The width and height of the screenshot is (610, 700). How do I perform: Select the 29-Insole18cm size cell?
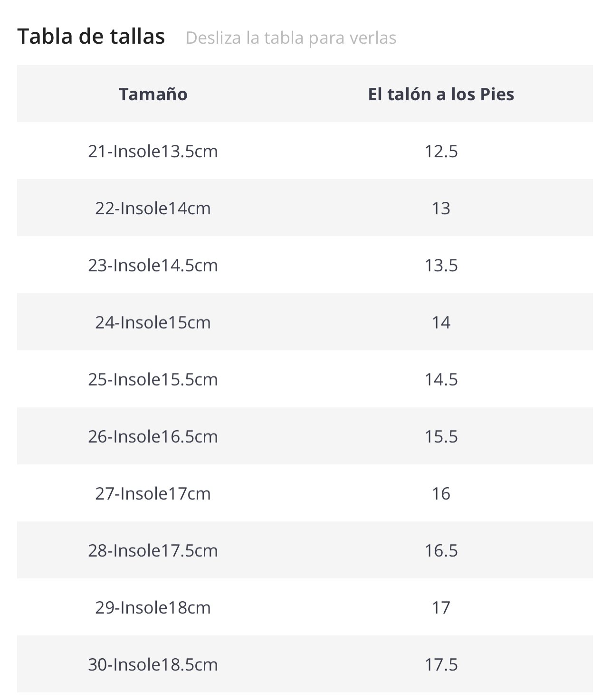(x=153, y=607)
